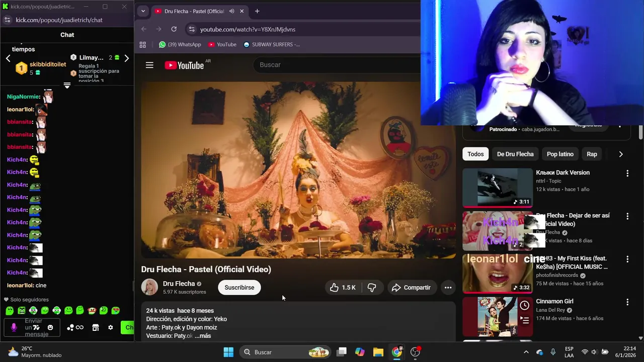Viewport: 644px width, 362px height.
Task: Click the Suscribirse button
Action: [239, 288]
